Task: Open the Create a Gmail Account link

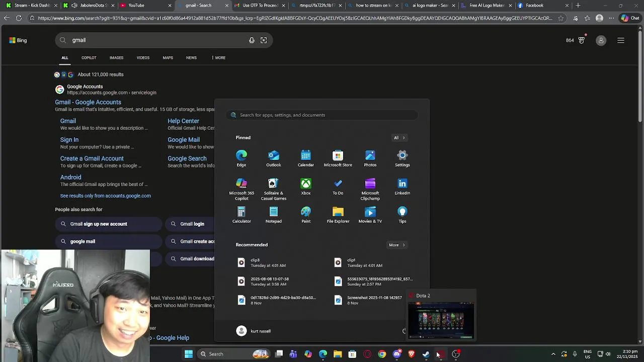Action: tap(92, 158)
